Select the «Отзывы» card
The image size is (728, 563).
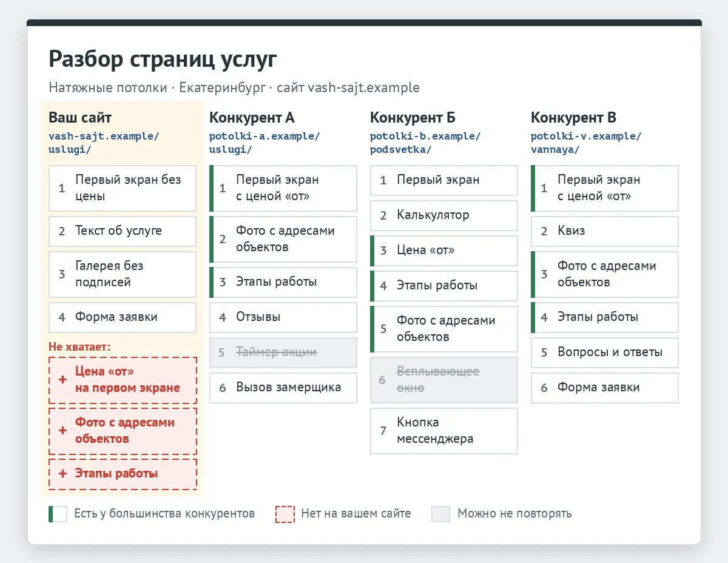tap(283, 317)
